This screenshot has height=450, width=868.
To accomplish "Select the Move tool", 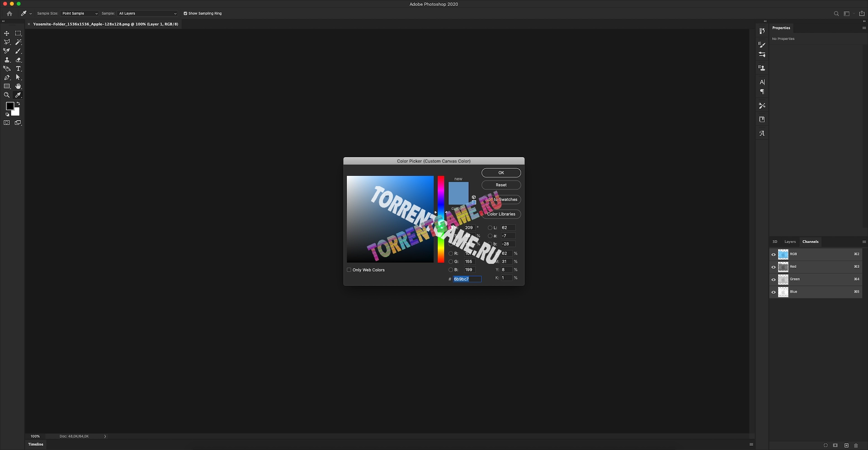I will (x=7, y=33).
